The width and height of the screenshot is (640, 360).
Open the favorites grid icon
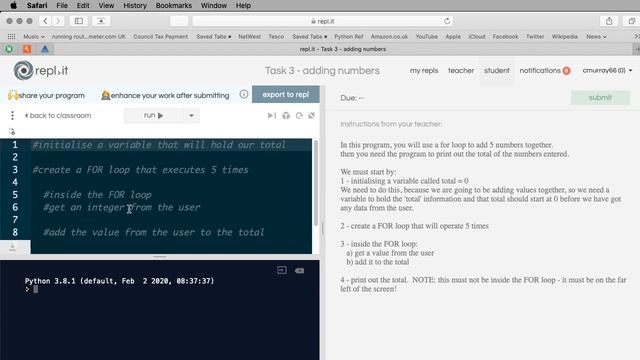[11, 36]
